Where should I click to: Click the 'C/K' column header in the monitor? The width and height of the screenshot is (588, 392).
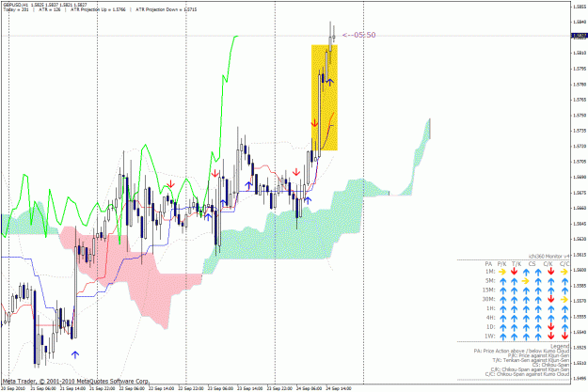coord(548,264)
